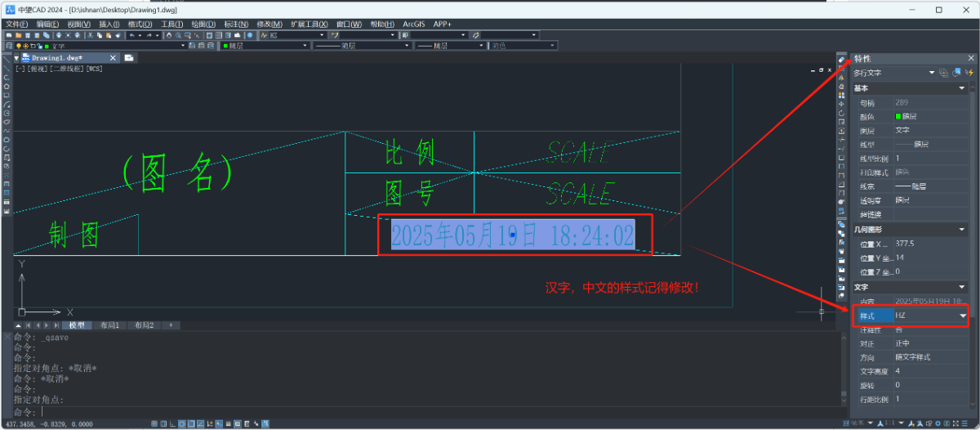Screen dimensions: 980x430
Task: Collapse the 基本 section in Properties panel
Action: coord(962,88)
